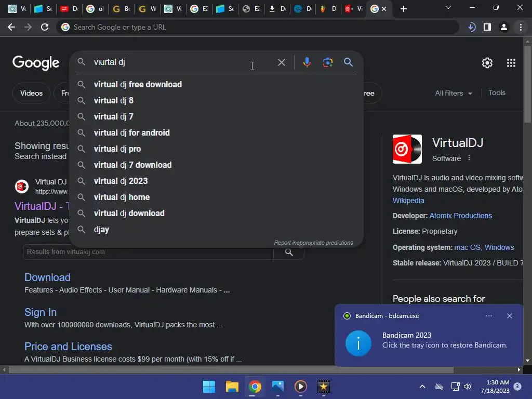The width and height of the screenshot is (532, 399).
Task: Click the Chrome address bar
Action: (258, 27)
